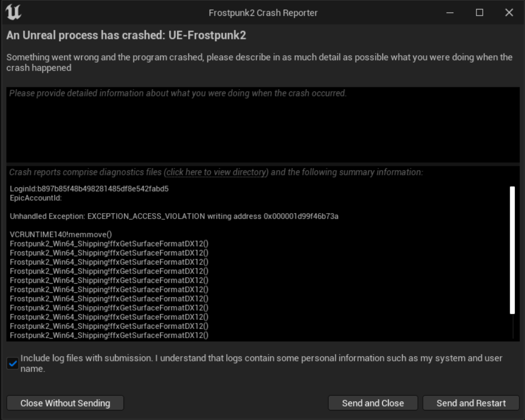The height and width of the screenshot is (420, 525).
Task: Click the scrollbar track below the thumb
Action: (513, 326)
